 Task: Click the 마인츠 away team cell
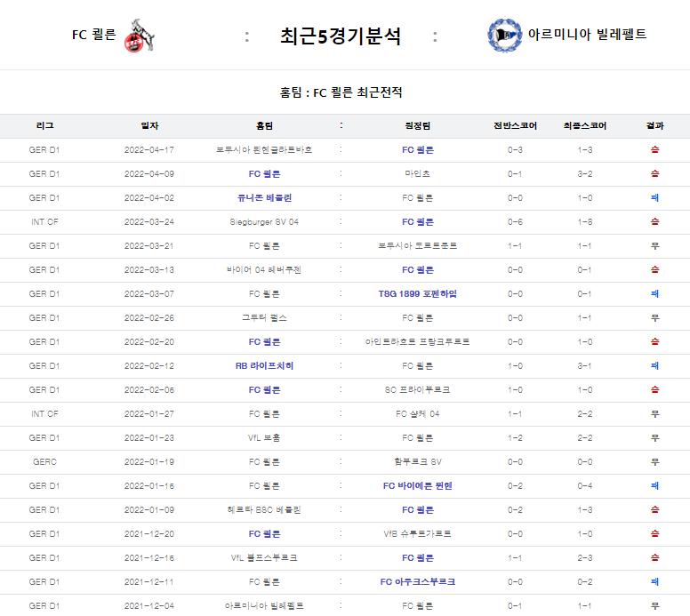pyautogui.click(x=418, y=174)
